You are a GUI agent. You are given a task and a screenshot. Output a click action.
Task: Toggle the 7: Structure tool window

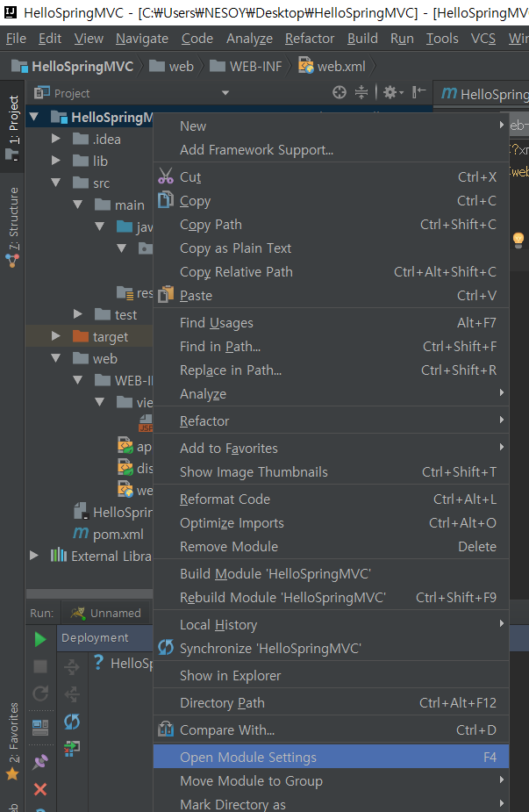[x=12, y=228]
